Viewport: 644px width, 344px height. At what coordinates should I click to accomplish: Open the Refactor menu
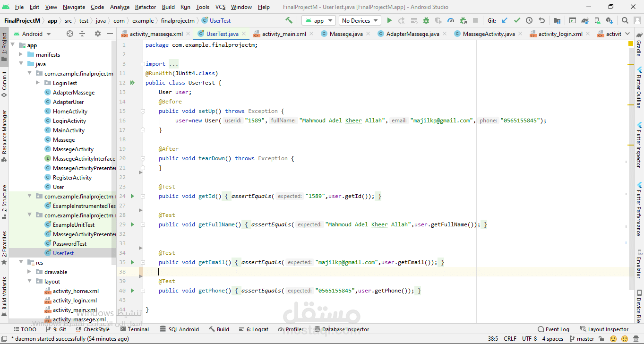[x=146, y=7]
